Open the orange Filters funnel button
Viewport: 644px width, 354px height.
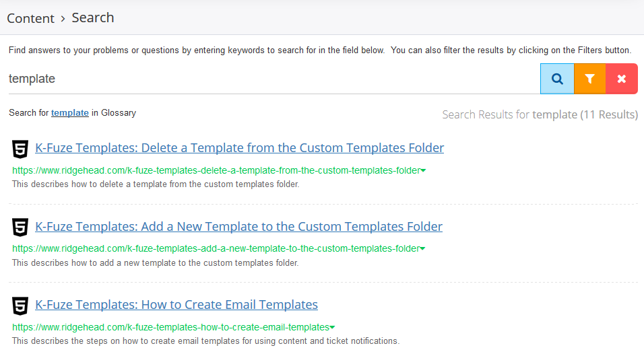pos(590,79)
